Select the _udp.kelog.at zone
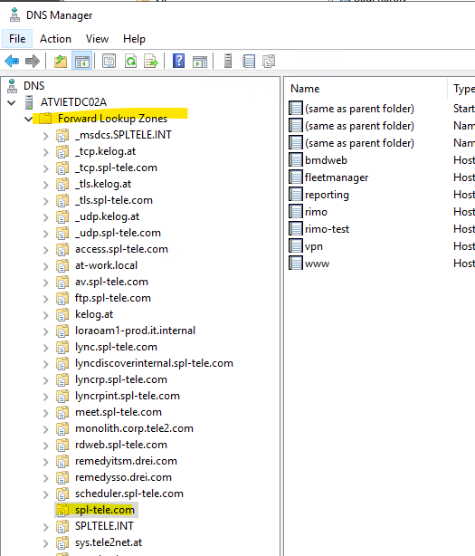475x556 pixels. (x=107, y=216)
